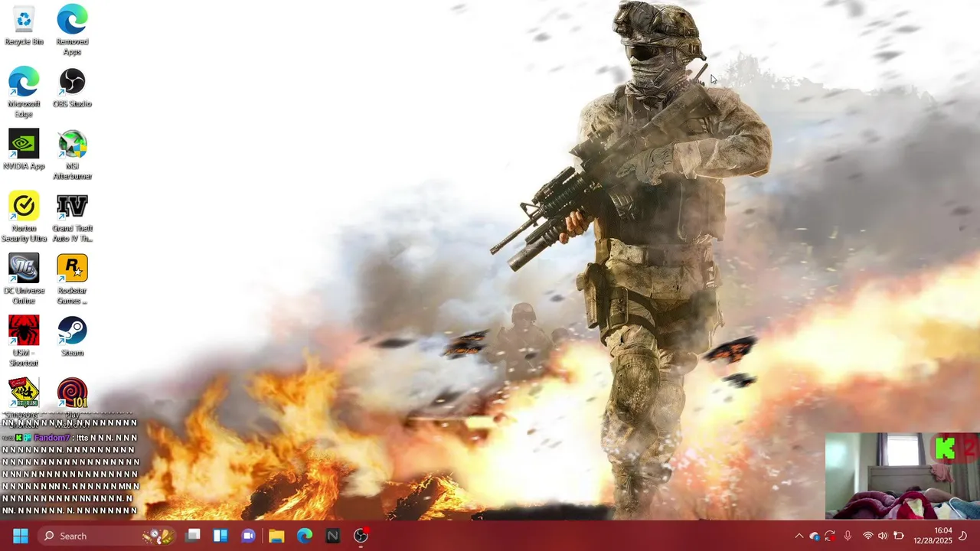The height and width of the screenshot is (551, 980).
Task: Show hidden system tray icons
Action: coord(799,536)
